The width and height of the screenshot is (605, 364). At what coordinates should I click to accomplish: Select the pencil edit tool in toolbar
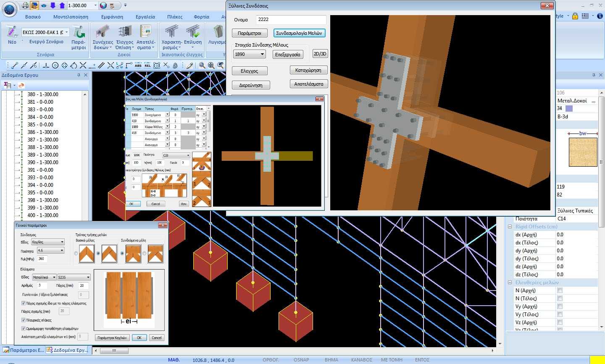[190, 65]
